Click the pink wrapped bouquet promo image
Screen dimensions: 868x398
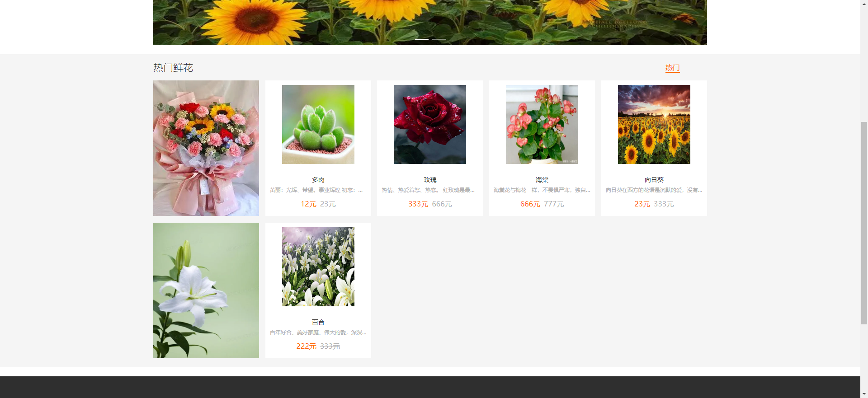206,148
